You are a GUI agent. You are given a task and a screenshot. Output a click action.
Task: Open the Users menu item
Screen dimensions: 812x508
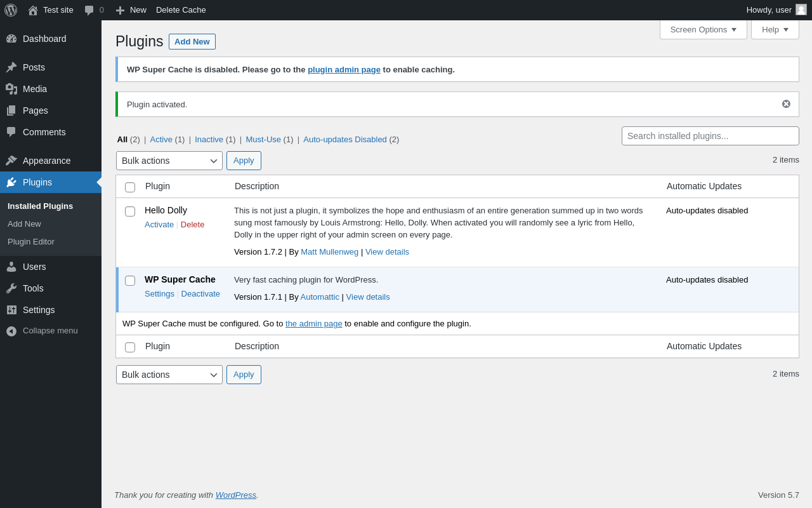[x=34, y=267]
